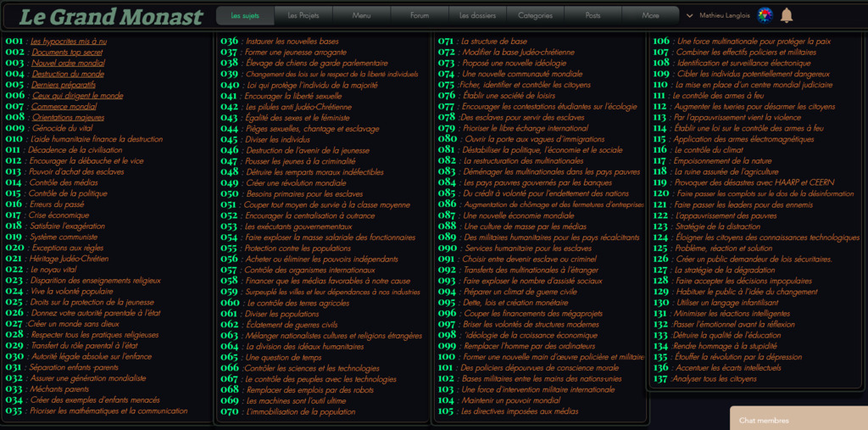Click the colorful user avatar icon
This screenshot has width=868, height=430.
coord(765,15)
